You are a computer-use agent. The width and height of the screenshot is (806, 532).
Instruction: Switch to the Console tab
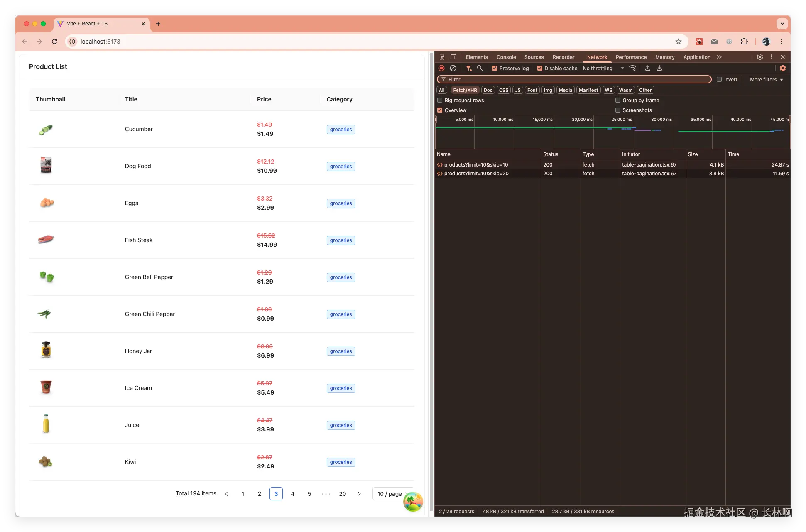pos(506,57)
